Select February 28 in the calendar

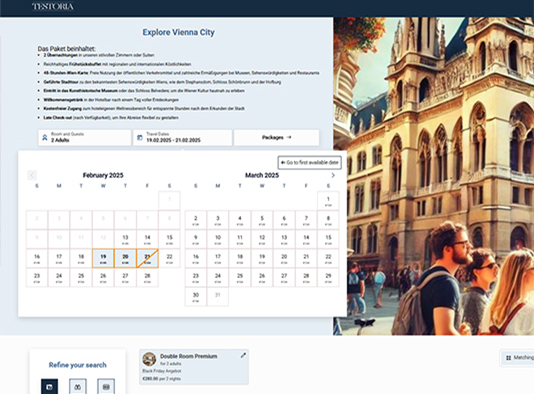tap(147, 277)
